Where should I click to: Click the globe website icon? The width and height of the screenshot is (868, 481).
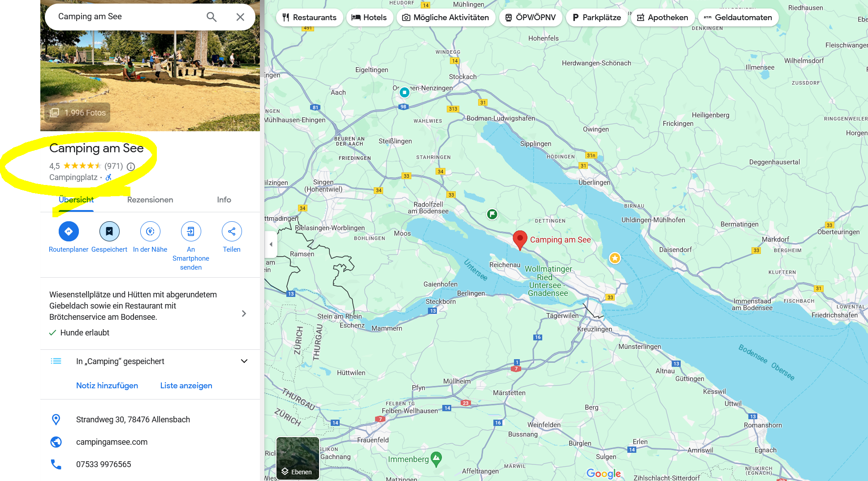pyautogui.click(x=56, y=442)
